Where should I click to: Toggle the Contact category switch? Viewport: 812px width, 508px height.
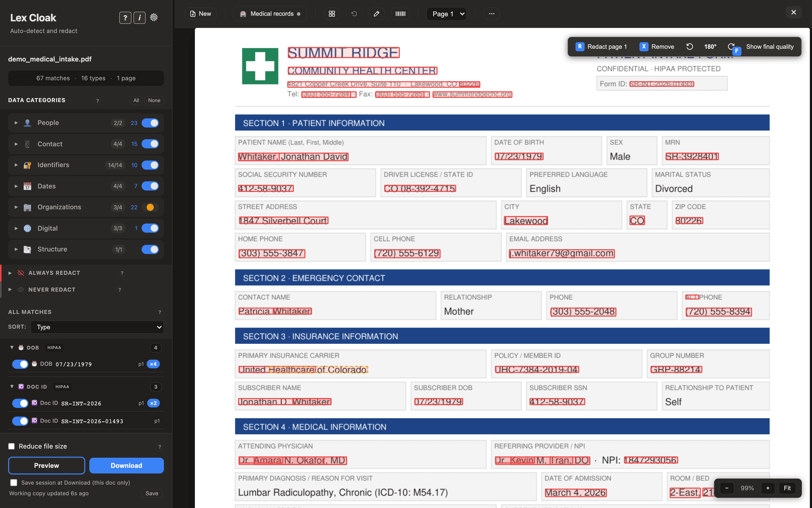[x=150, y=144]
